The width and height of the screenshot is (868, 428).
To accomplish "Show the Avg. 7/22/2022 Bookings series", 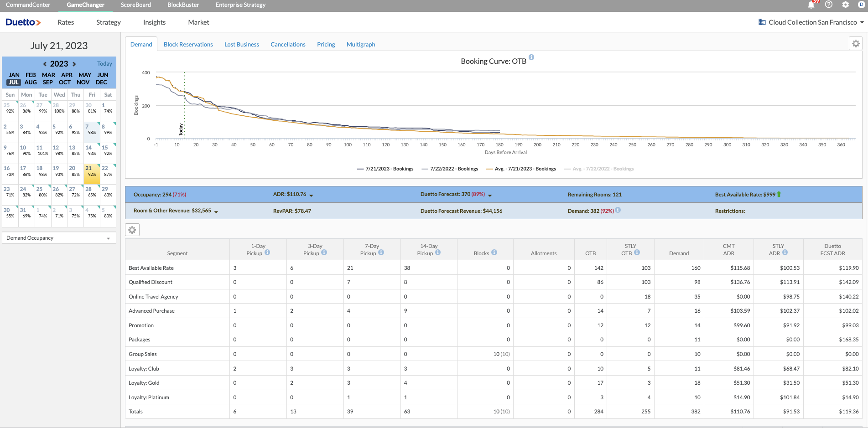I will (603, 169).
